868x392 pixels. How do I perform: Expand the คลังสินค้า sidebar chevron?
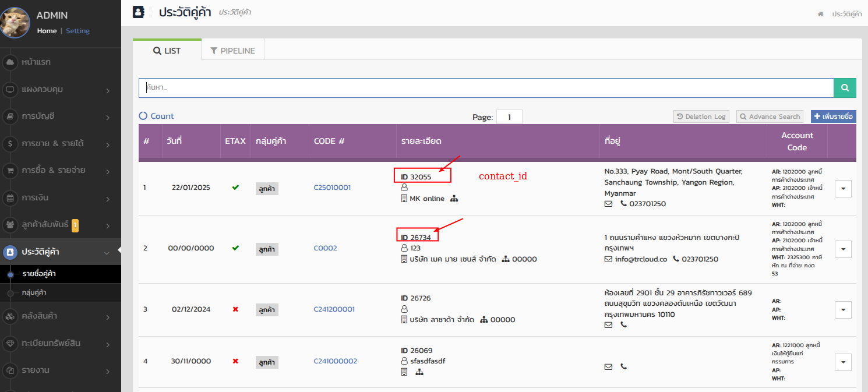pos(108,317)
